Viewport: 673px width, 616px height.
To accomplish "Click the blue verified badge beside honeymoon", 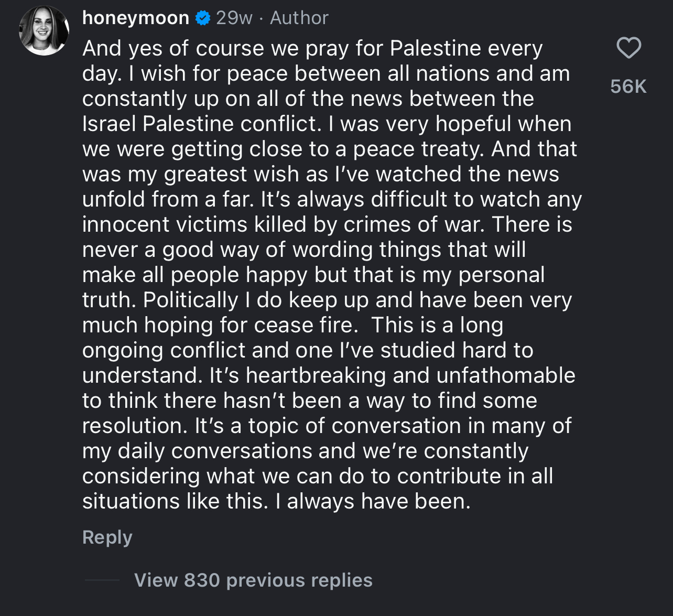I will (203, 18).
